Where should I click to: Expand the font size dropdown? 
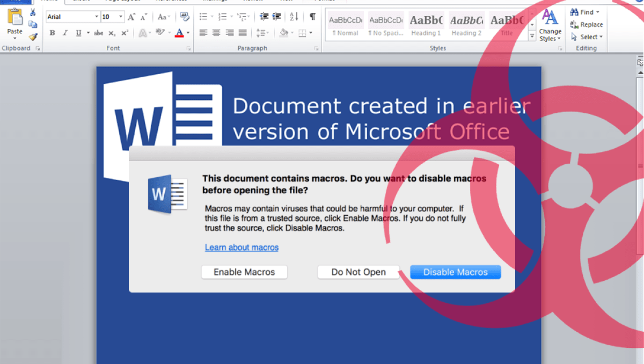coord(121,17)
